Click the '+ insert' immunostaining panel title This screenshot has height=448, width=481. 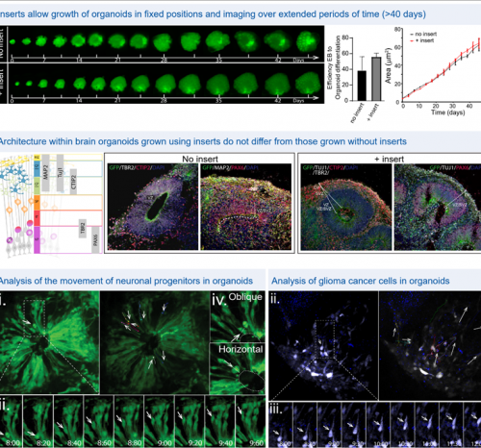(x=389, y=159)
